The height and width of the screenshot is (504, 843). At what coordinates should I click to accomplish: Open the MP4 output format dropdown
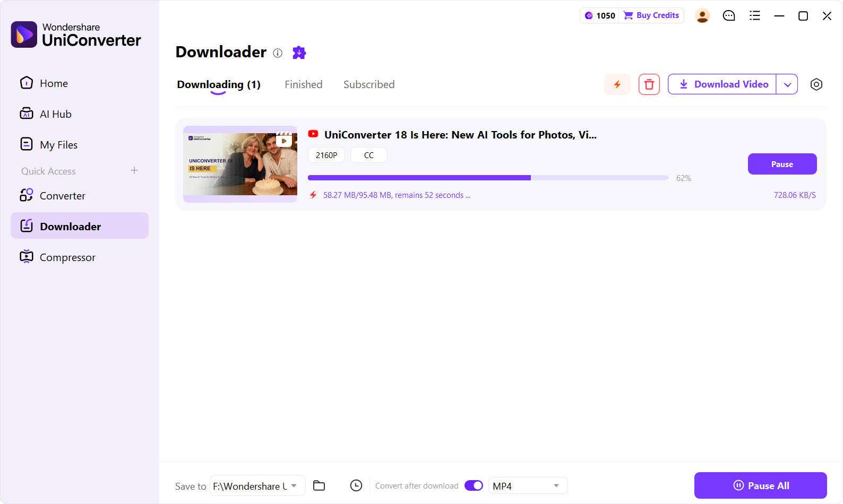[x=528, y=485]
